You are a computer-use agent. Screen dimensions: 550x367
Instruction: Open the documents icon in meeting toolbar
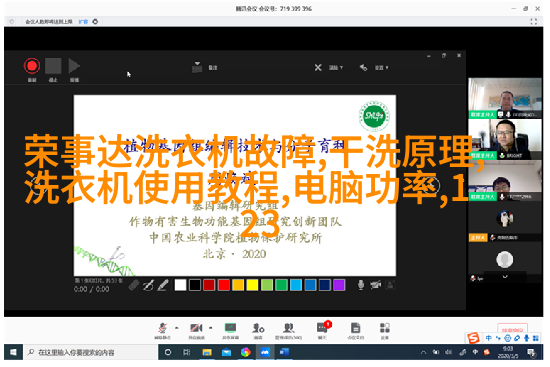tap(356, 331)
